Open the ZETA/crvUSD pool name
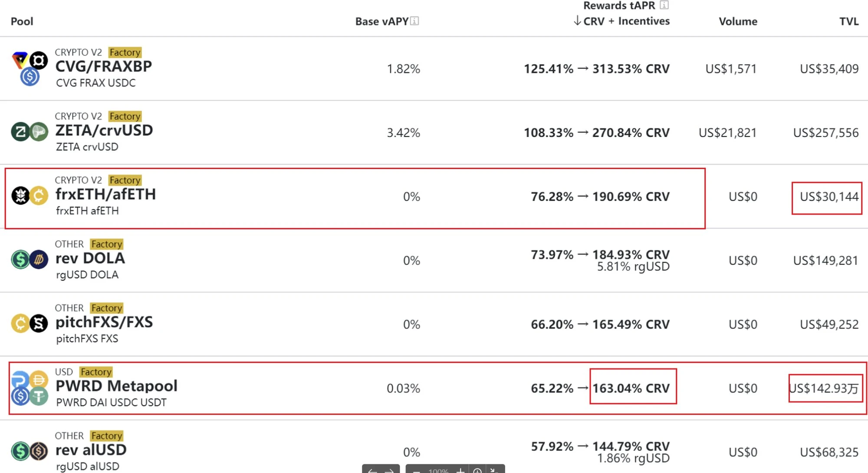 point(104,130)
